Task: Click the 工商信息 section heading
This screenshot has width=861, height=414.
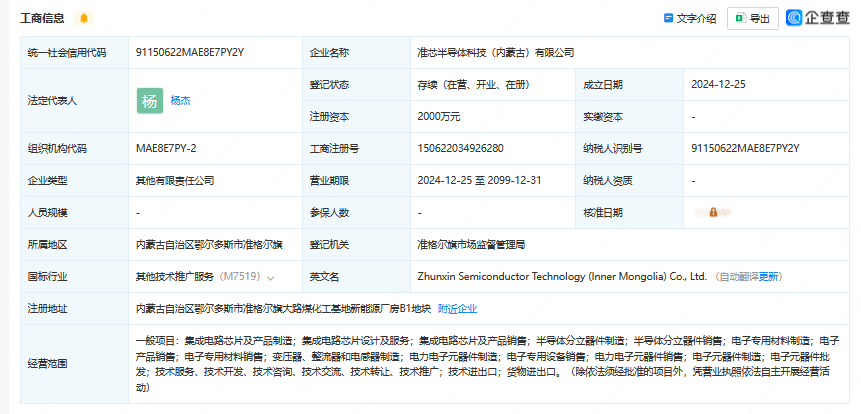Action: click(42, 18)
